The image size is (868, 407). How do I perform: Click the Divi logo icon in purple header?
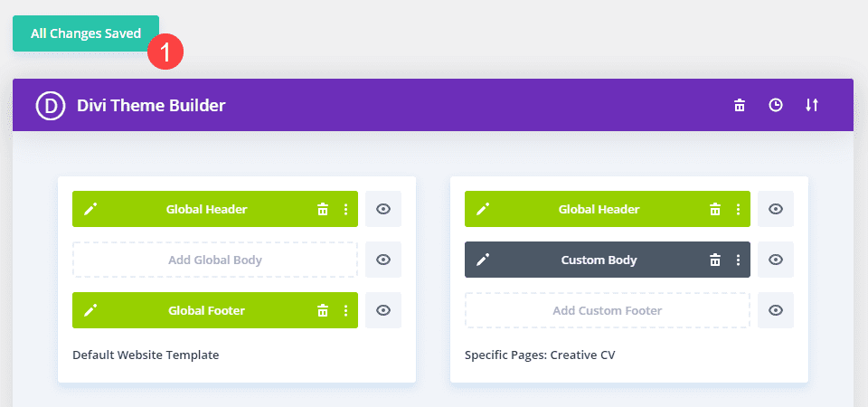(x=52, y=106)
